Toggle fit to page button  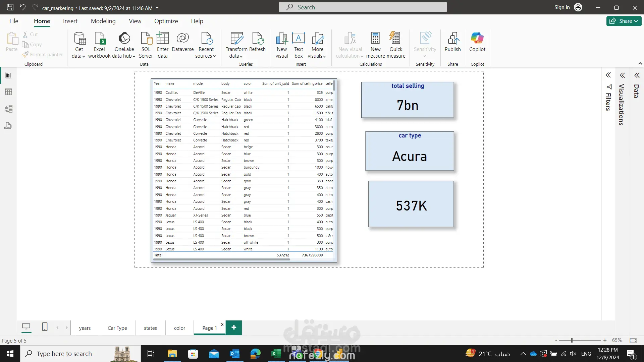tap(633, 340)
